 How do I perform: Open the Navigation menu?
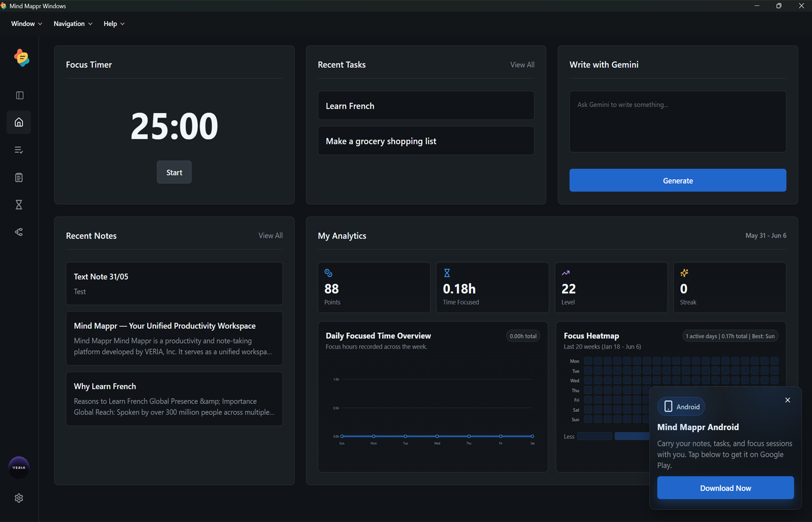pyautogui.click(x=73, y=24)
